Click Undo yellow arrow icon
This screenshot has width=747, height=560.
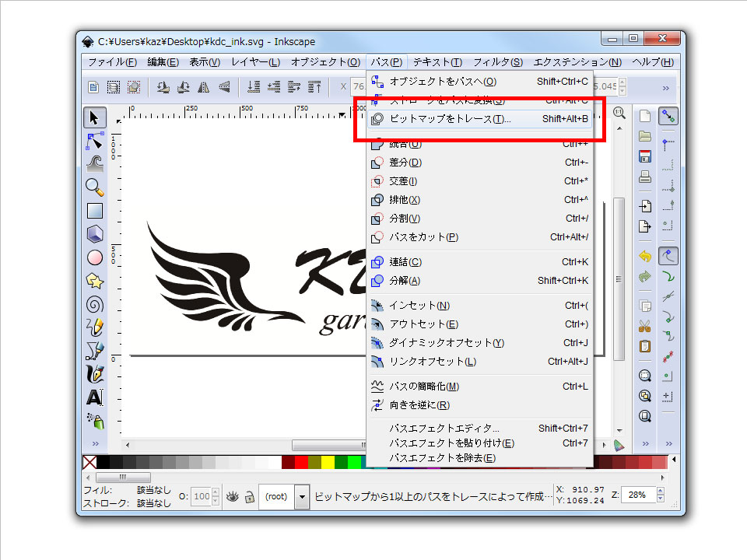(x=644, y=256)
